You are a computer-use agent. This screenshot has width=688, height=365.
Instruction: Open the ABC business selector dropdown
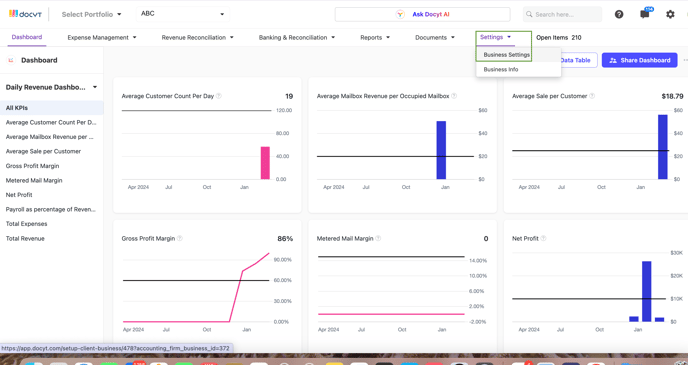(x=183, y=14)
